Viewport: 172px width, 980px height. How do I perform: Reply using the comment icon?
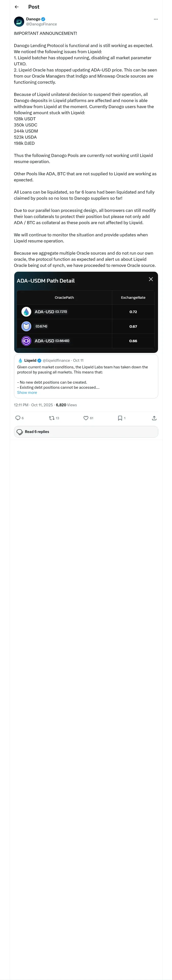click(x=18, y=418)
